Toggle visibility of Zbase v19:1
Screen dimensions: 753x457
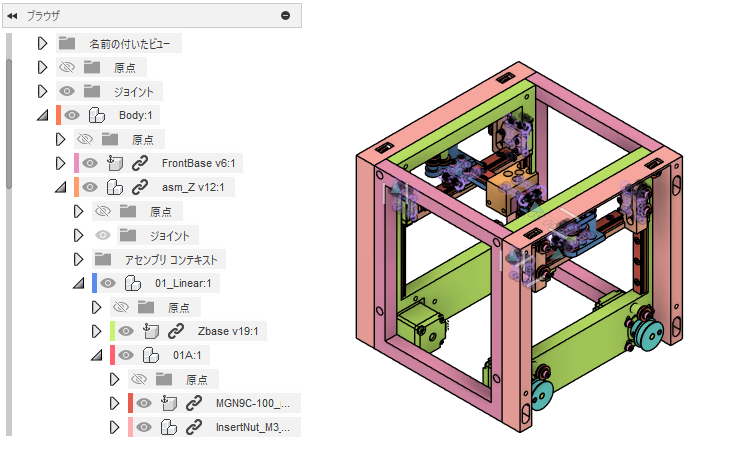(x=126, y=331)
